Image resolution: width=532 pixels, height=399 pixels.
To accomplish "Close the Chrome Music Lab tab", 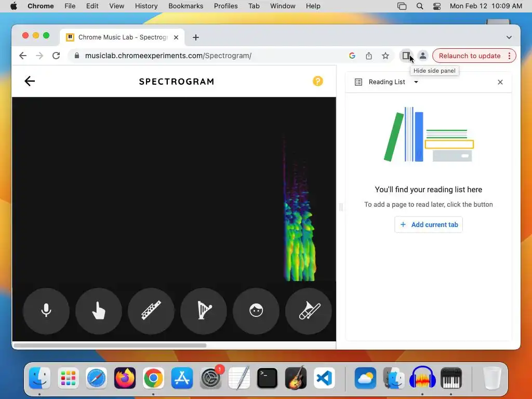I will pos(176,37).
